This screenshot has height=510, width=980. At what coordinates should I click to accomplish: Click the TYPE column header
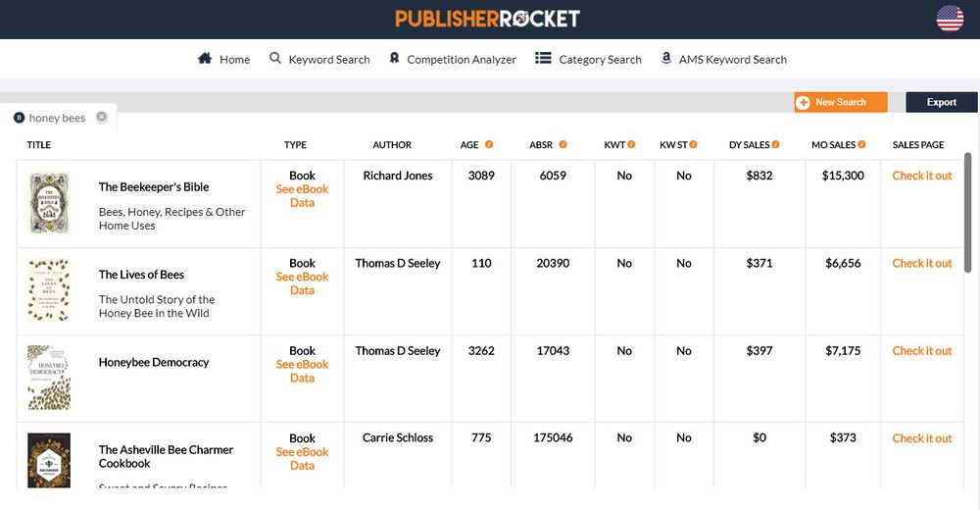pos(295,145)
